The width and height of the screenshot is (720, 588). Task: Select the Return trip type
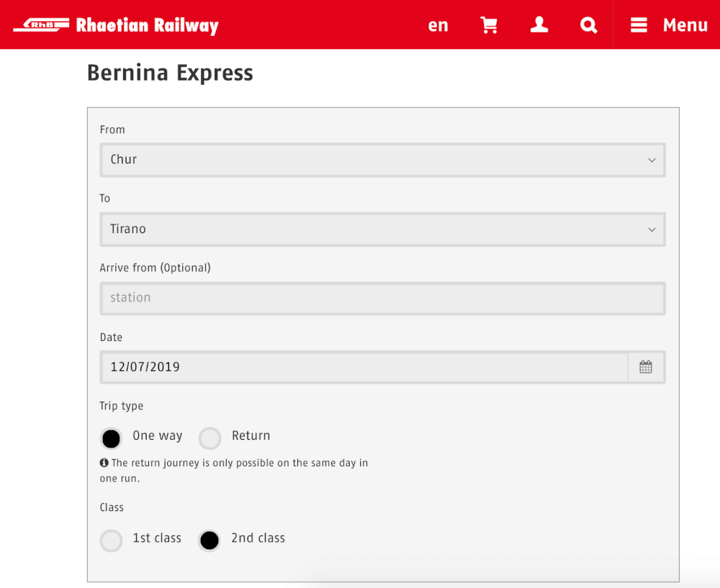pos(210,438)
